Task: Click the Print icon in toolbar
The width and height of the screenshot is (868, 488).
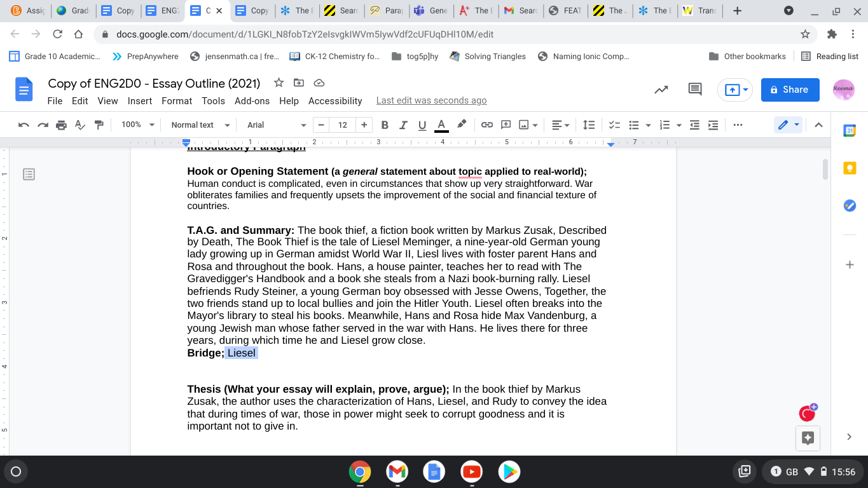Action: click(61, 125)
